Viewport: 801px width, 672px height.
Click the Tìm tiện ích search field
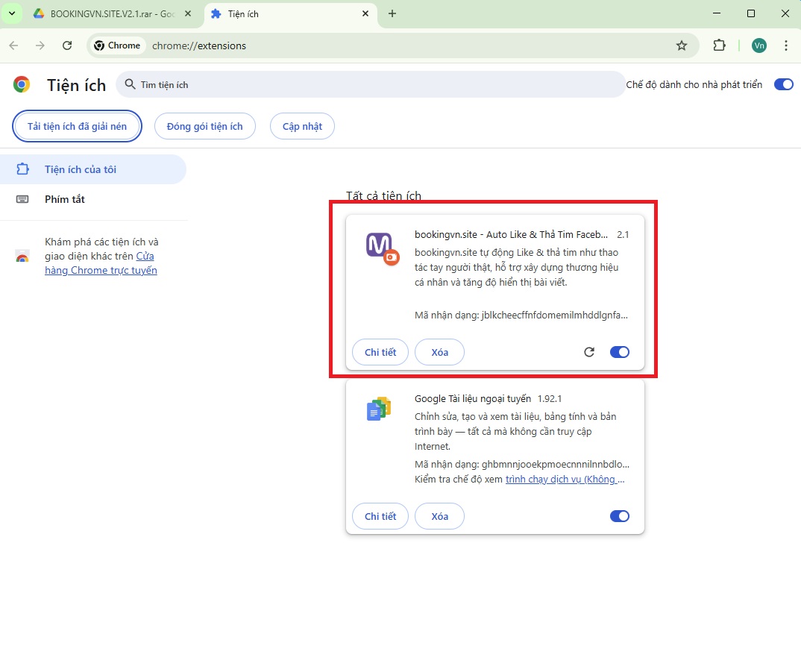(x=371, y=84)
